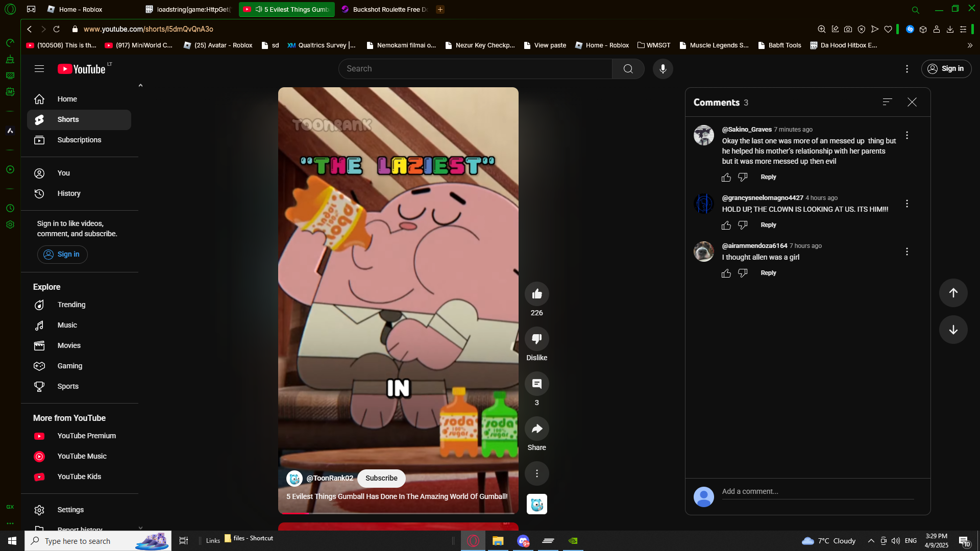
Task: Like the Short with thumbs up
Action: pyautogui.click(x=536, y=294)
